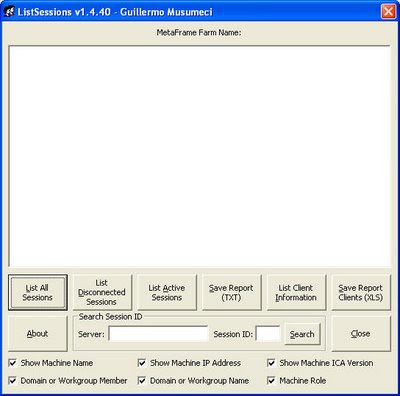Uncheck Domain or Workgroup Name
This screenshot has width=400, height=396.
tap(142, 380)
